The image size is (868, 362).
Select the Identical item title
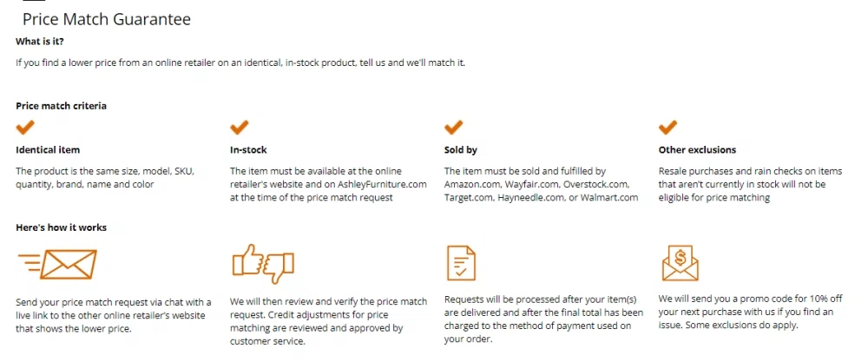tap(48, 149)
